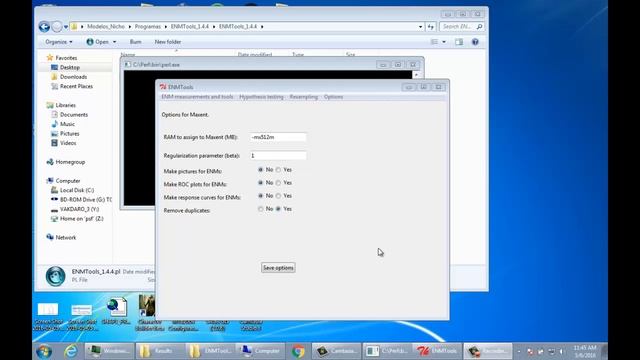Click Burn in Explorer toolbar
The image size is (640, 360).
pos(136,42)
